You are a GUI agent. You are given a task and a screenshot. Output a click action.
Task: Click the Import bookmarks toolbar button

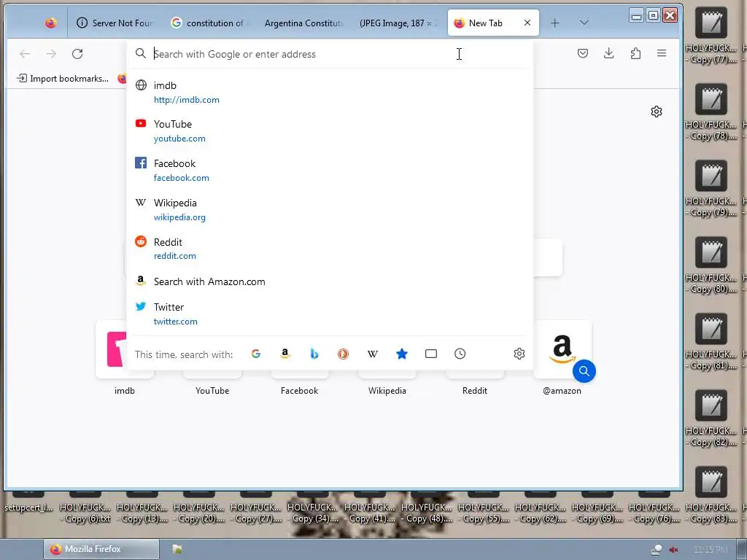tap(63, 79)
